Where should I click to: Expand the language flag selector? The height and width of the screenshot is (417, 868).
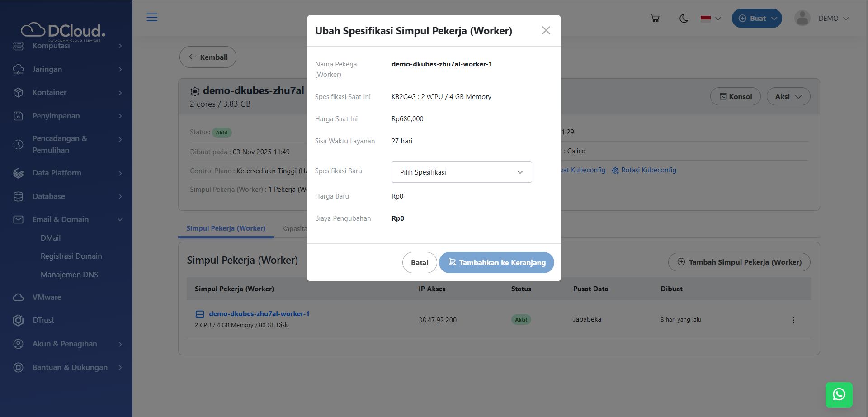coord(711,19)
